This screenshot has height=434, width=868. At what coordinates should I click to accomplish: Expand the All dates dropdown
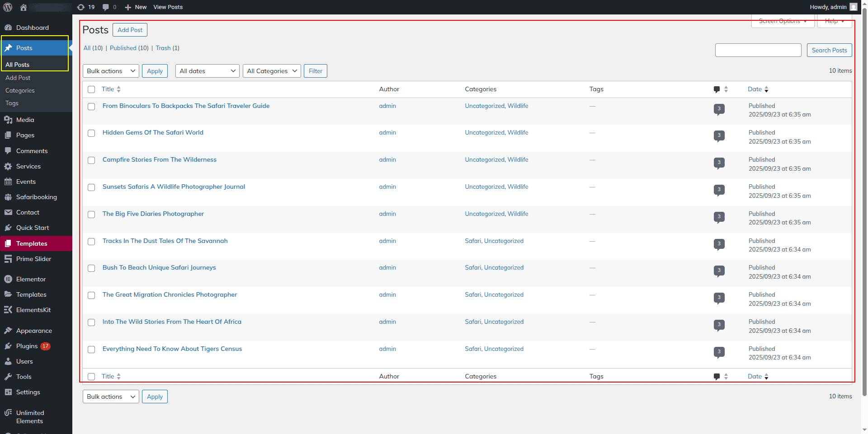(x=207, y=71)
